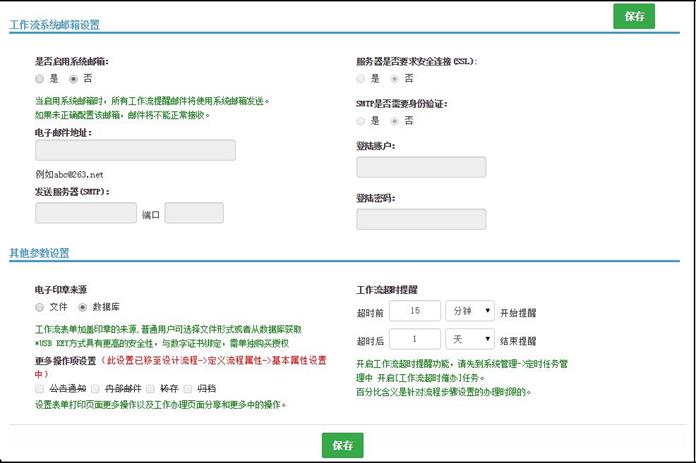Select 否 for 服务器是否要求安全连接 SSL

pos(394,79)
